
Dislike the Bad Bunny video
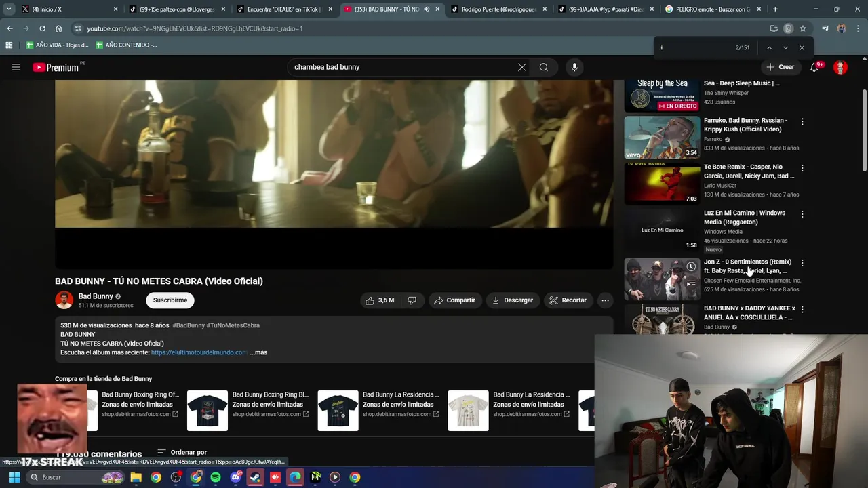(x=412, y=300)
